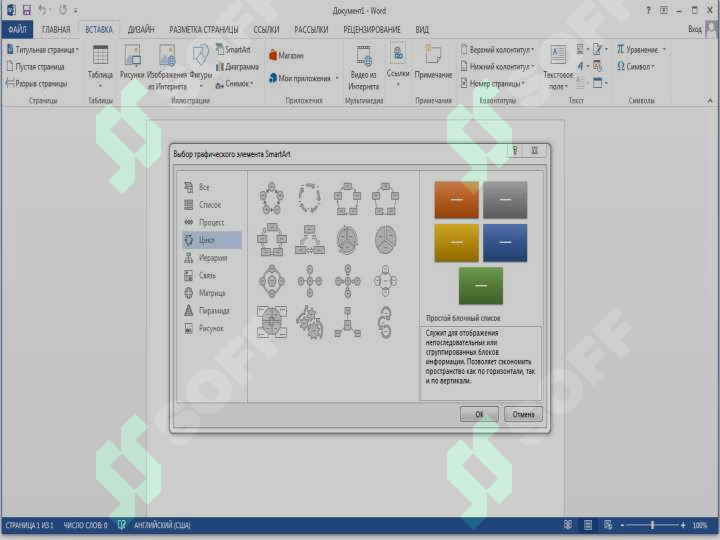The image size is (720, 540).
Task: Click the Разрыв страницы button
Action: click(x=37, y=84)
